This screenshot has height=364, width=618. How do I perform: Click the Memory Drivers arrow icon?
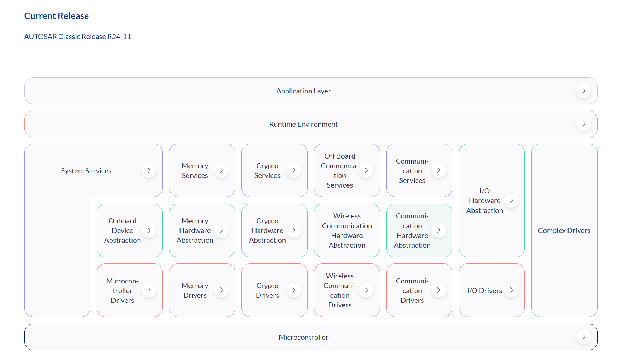click(221, 290)
